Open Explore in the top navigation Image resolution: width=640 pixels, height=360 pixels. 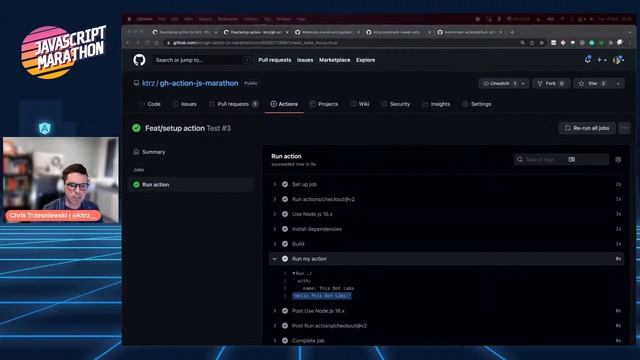click(x=365, y=60)
